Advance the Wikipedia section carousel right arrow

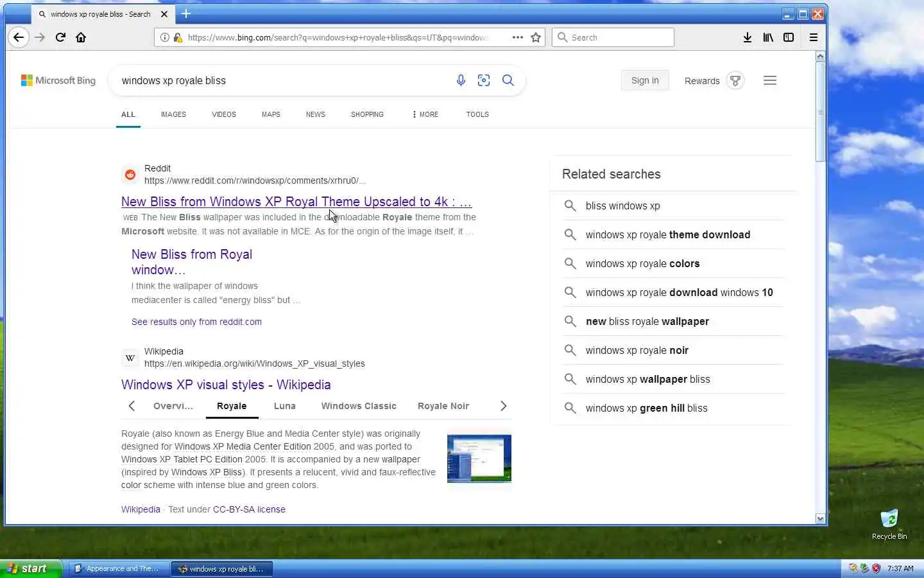(x=503, y=406)
